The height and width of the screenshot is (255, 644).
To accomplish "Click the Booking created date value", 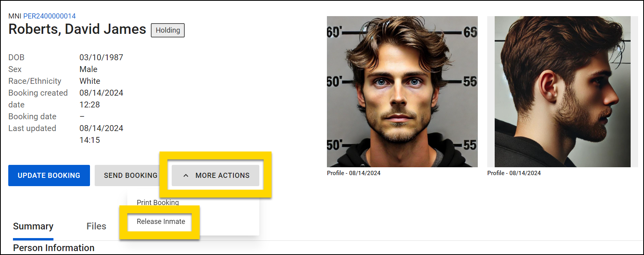I will 101,99.
